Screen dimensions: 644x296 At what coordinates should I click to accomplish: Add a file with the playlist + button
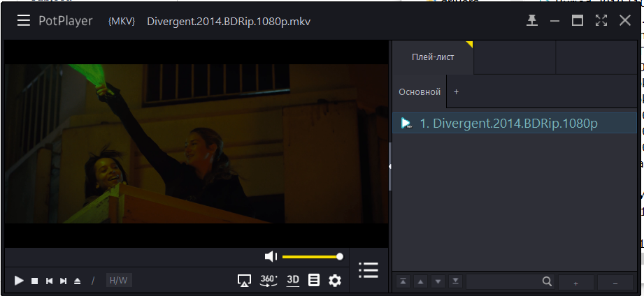pos(575,283)
